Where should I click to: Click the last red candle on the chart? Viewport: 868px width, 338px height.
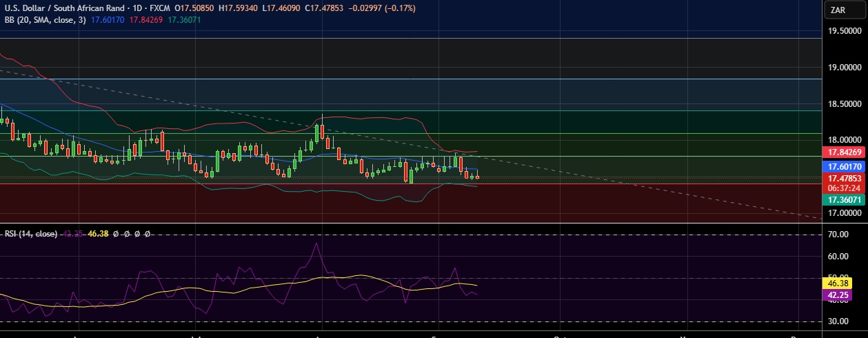[477, 177]
